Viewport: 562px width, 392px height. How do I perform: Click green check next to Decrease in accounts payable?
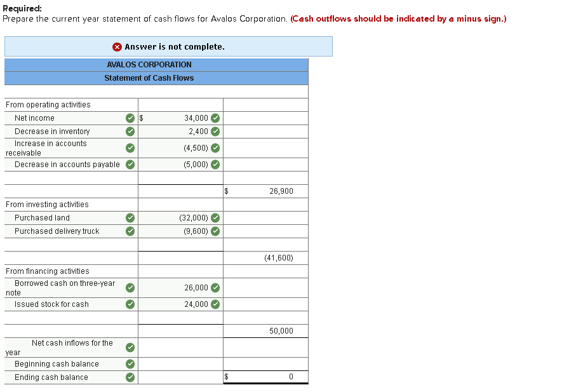click(130, 165)
